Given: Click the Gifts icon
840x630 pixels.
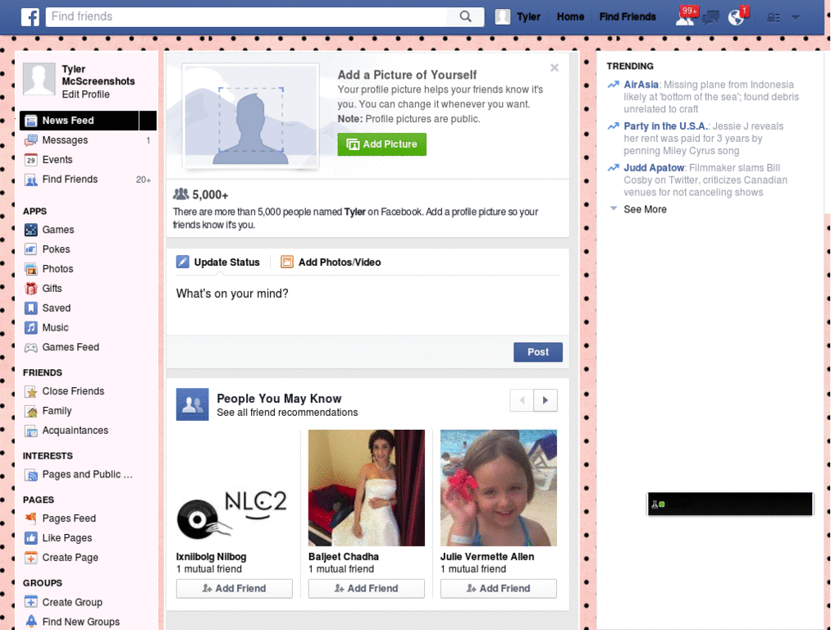Looking at the screenshot, I should click(31, 288).
